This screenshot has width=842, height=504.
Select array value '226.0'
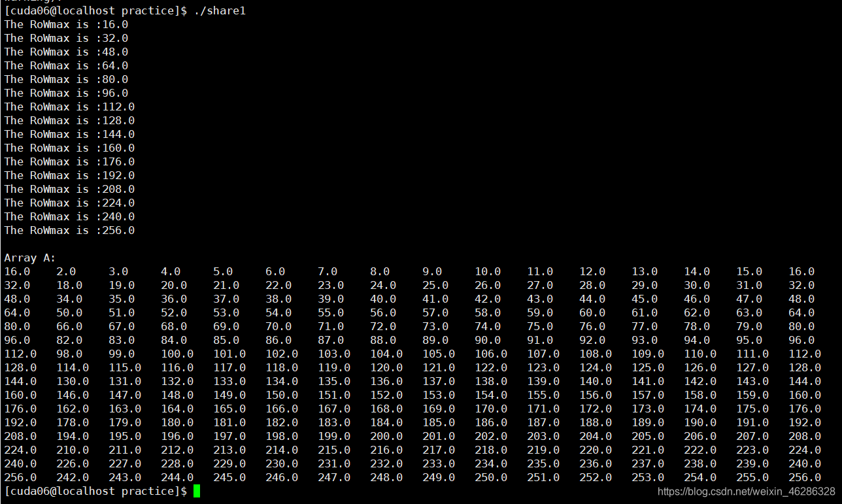(x=73, y=464)
